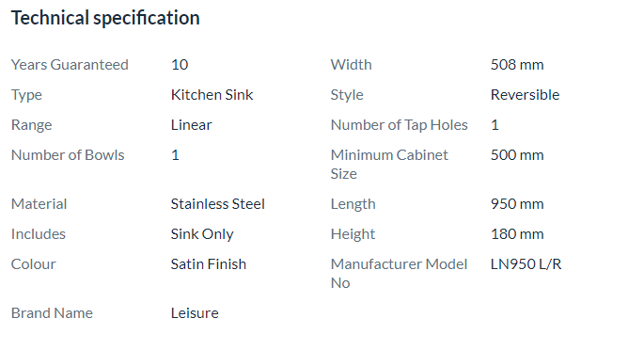Click the Technical specification heading
644x350 pixels.
(x=105, y=18)
